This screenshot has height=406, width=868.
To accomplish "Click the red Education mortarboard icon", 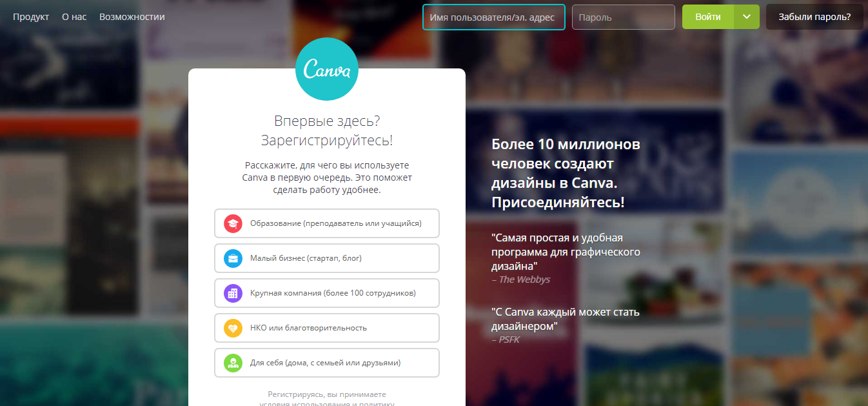I will coord(233,223).
